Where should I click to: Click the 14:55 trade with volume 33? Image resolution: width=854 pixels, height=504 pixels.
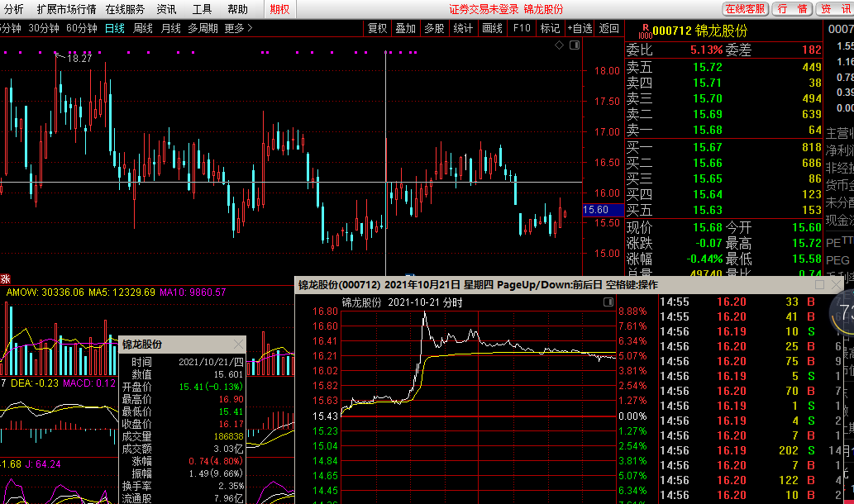[x=738, y=302]
